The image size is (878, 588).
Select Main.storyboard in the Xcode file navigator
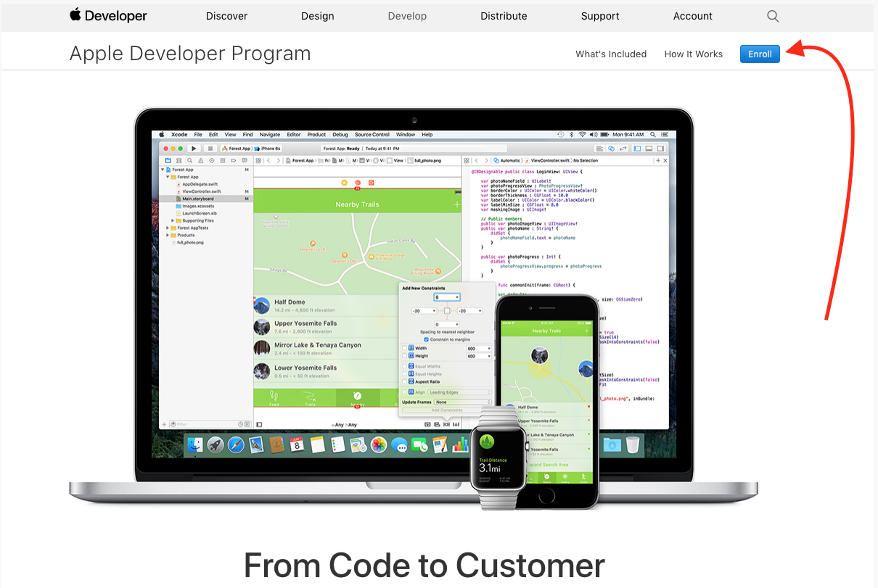click(x=208, y=199)
